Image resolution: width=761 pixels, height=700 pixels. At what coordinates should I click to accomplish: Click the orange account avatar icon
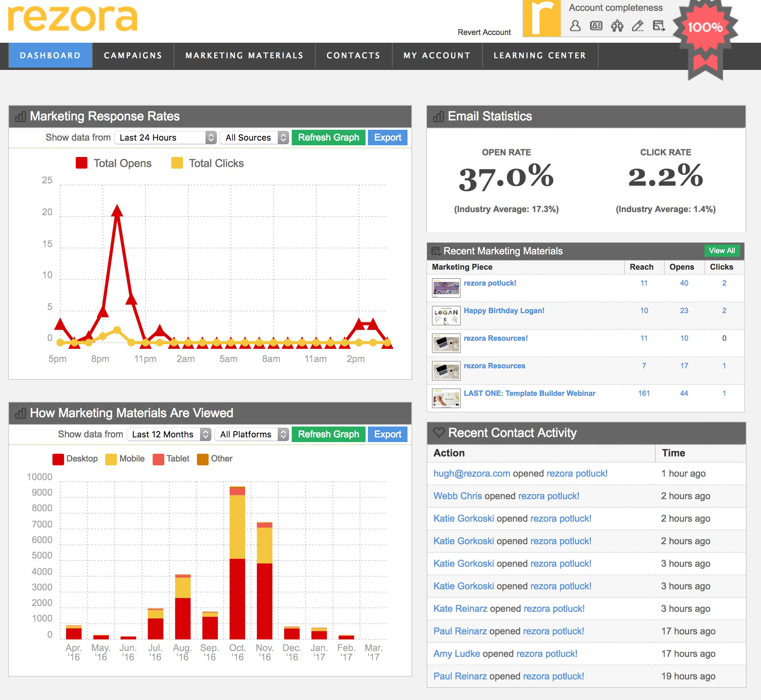[x=542, y=18]
